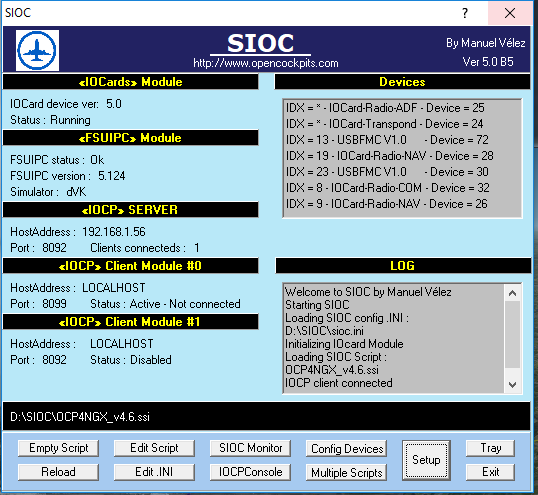Click the SIOC airplane logo icon
The width and height of the screenshot is (538, 495).
[37, 50]
